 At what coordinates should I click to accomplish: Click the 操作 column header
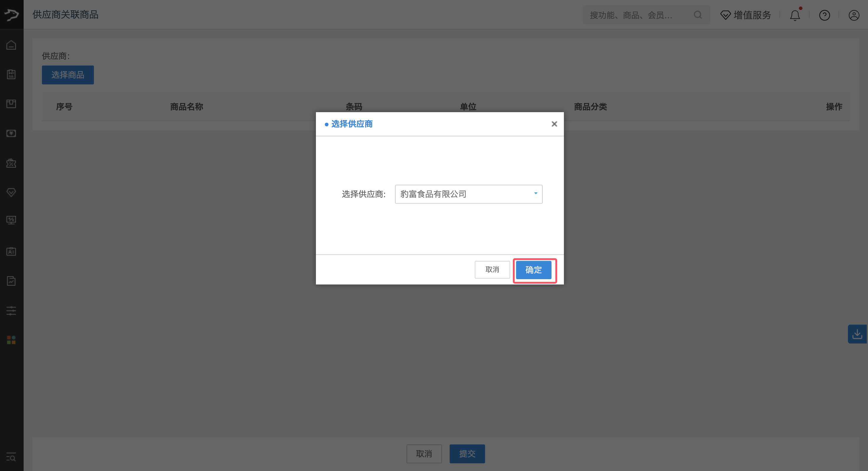tap(834, 107)
